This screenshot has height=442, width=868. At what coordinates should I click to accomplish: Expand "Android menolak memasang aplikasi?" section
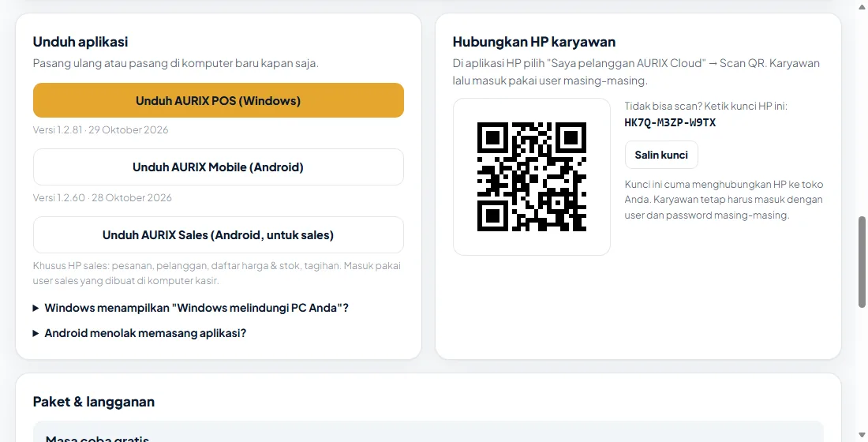click(140, 333)
